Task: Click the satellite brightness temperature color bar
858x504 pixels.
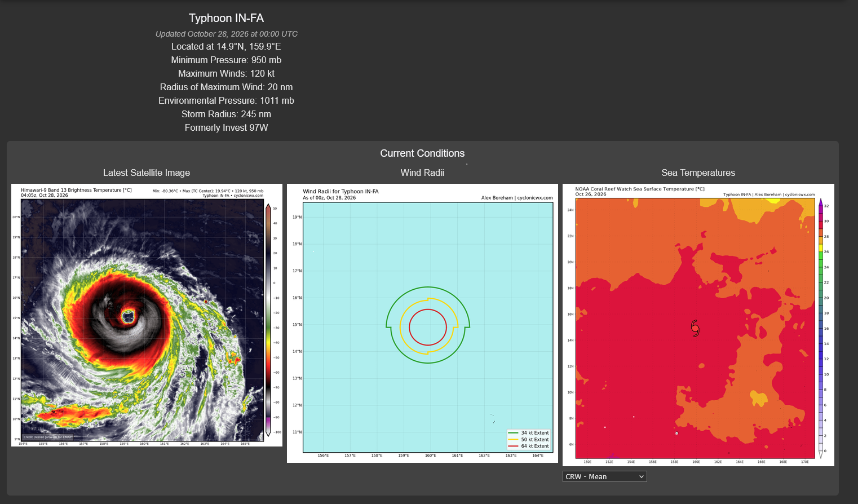Action: tap(268, 320)
